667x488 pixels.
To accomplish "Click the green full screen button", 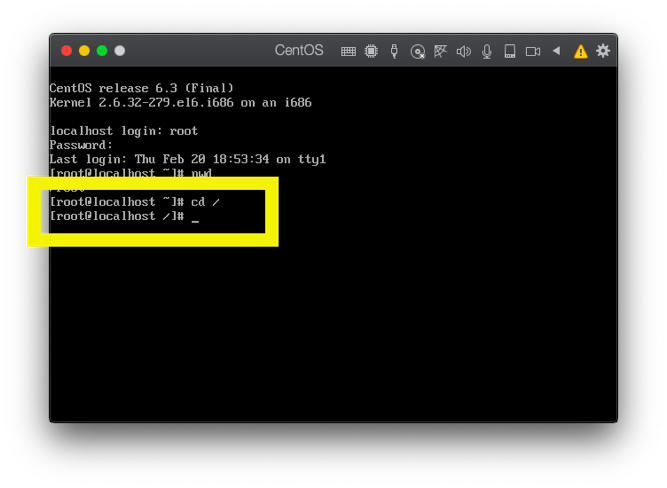I will 102,51.
